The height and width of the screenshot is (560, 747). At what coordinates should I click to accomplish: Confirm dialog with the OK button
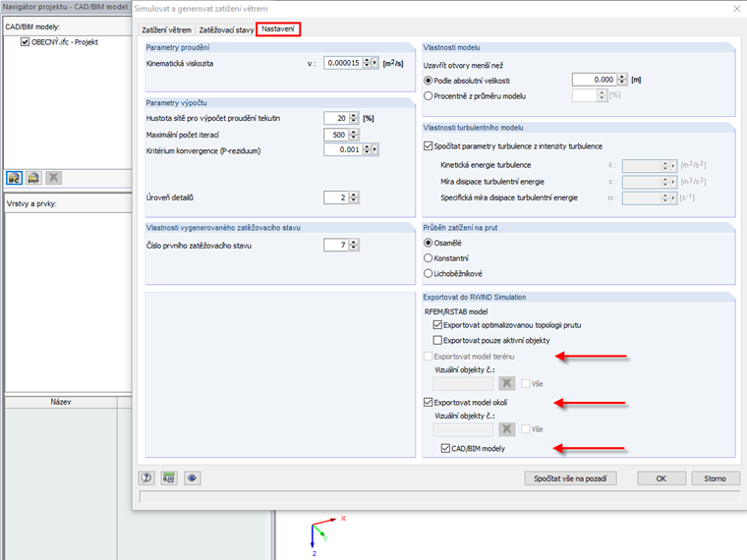(661, 478)
